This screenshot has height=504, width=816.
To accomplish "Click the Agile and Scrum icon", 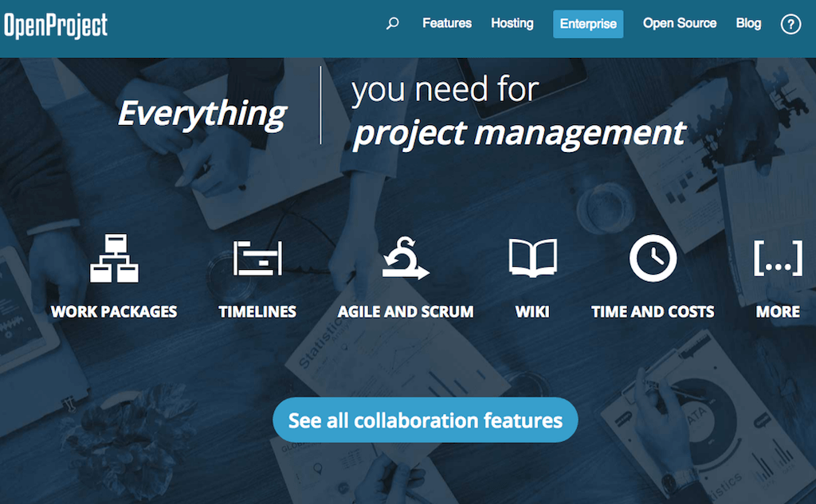I will click(x=405, y=259).
